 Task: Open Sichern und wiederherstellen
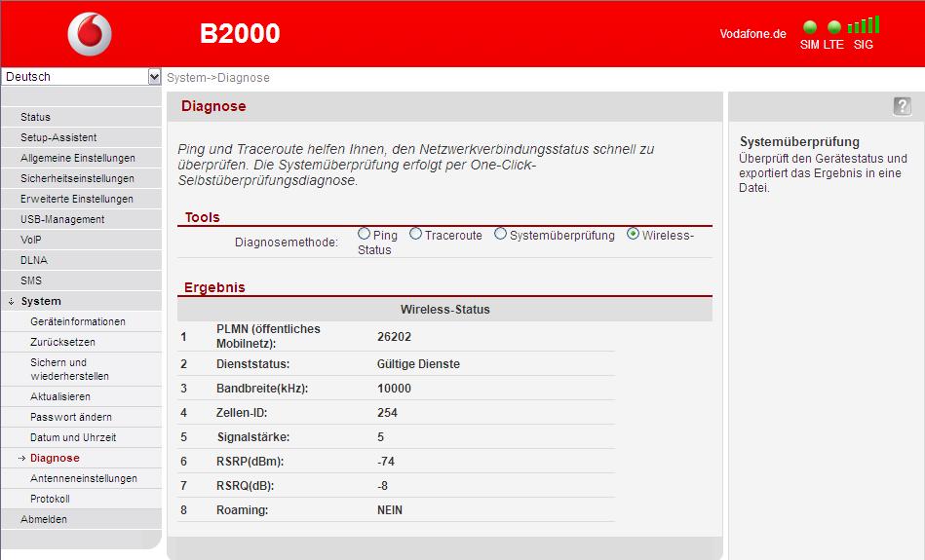coord(82,369)
